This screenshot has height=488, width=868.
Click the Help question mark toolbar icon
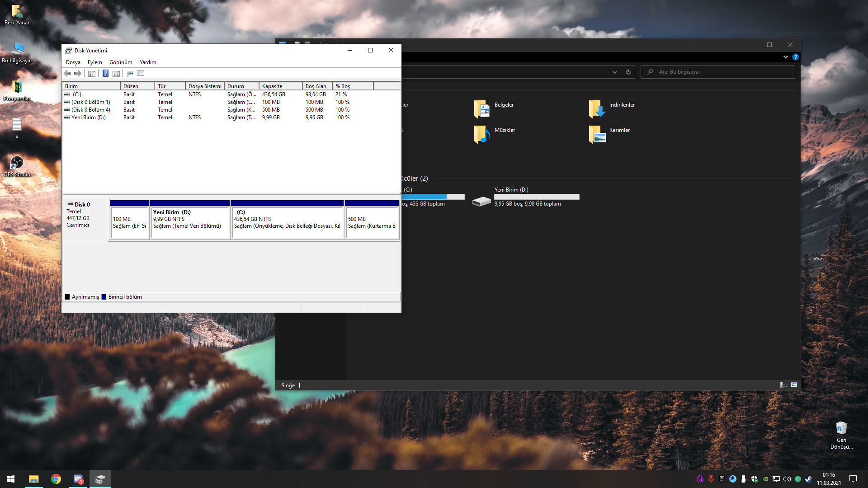point(105,74)
